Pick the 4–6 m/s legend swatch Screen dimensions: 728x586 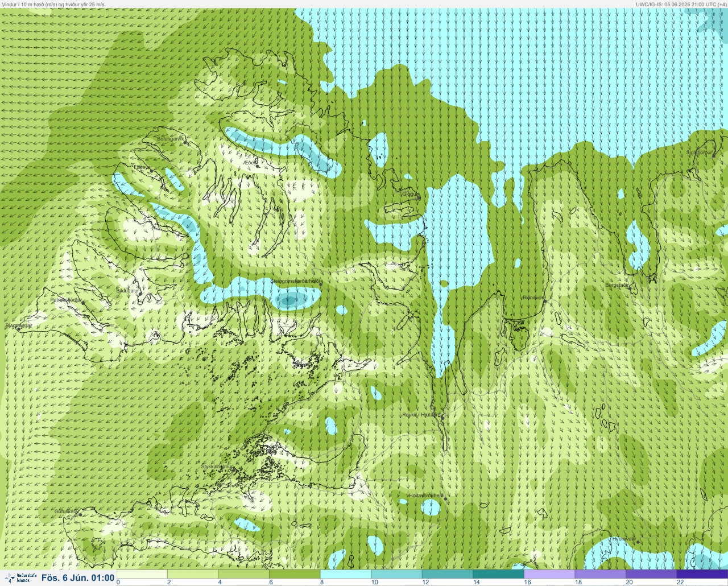[244, 574]
